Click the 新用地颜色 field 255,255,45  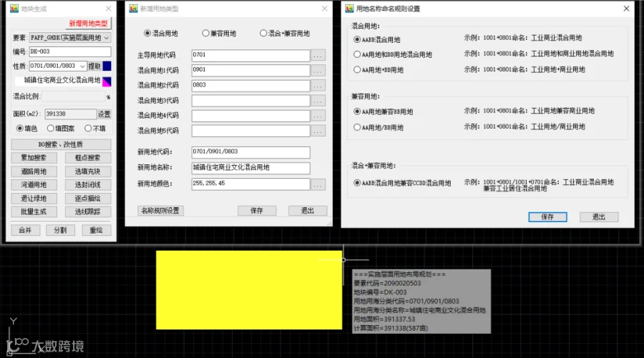click(250, 184)
